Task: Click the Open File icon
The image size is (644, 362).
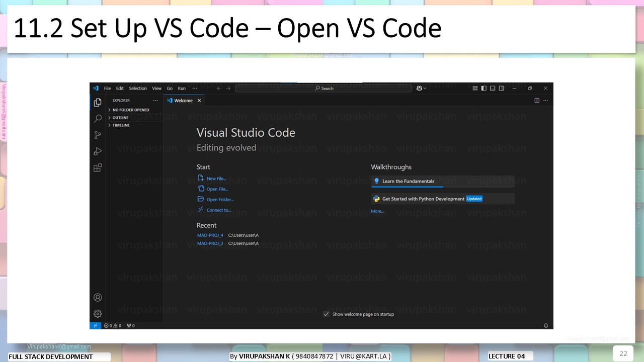Action: (x=201, y=189)
